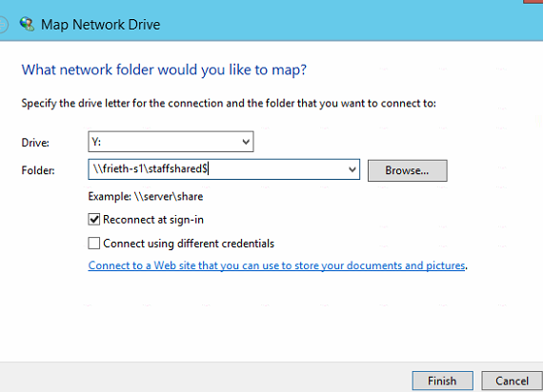Click the 'What network folder' heading
The width and height of the screenshot is (543, 392).
[x=164, y=69]
